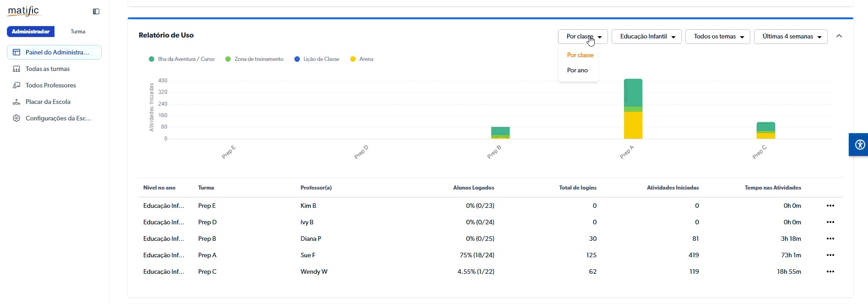Open the Educação Infantil dropdown
This screenshot has height=304, width=868.
coord(646,37)
